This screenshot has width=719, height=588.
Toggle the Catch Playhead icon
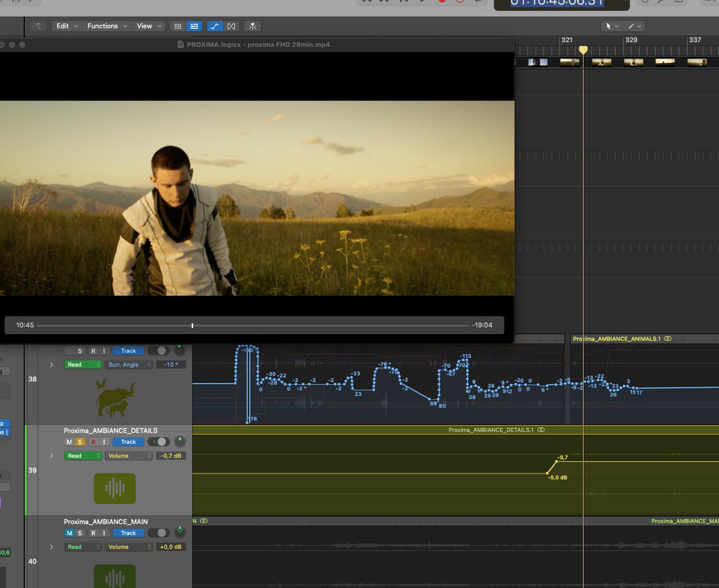coord(253,26)
